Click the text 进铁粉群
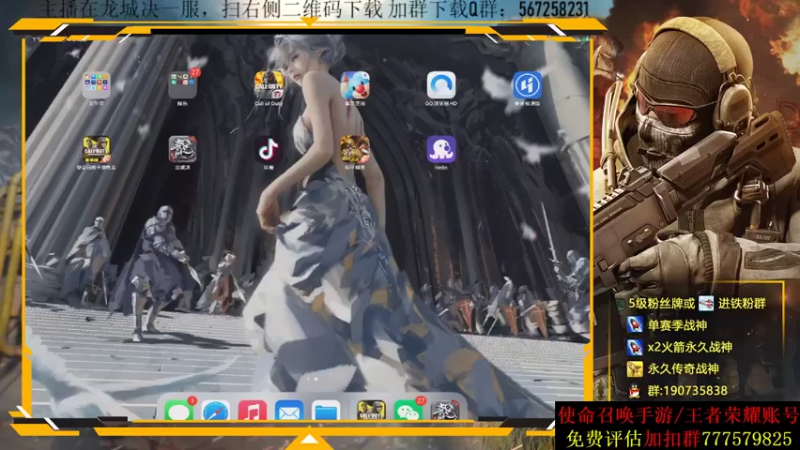This screenshot has height=450, width=800. [742, 304]
